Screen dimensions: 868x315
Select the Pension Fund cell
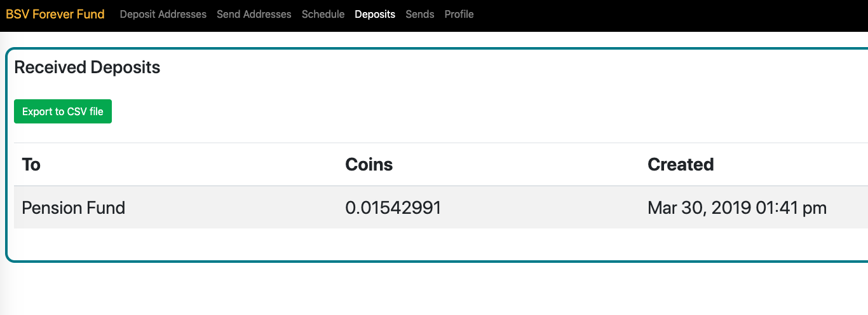(x=73, y=207)
